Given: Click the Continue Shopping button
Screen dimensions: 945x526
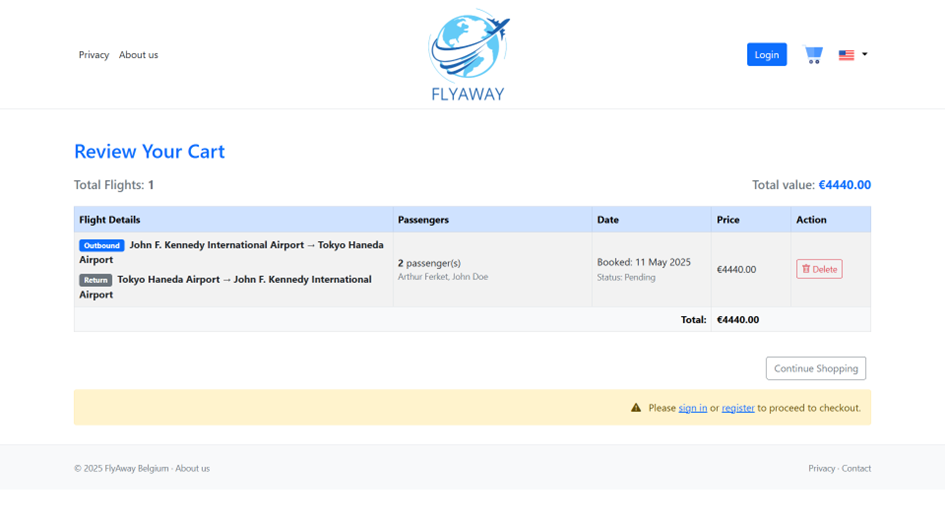Looking at the screenshot, I should (x=815, y=368).
